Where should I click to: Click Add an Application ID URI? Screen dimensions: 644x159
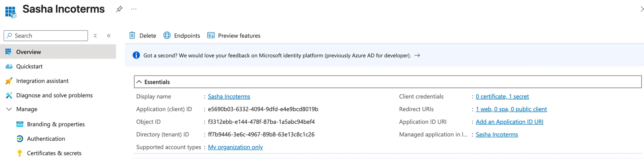509,122
